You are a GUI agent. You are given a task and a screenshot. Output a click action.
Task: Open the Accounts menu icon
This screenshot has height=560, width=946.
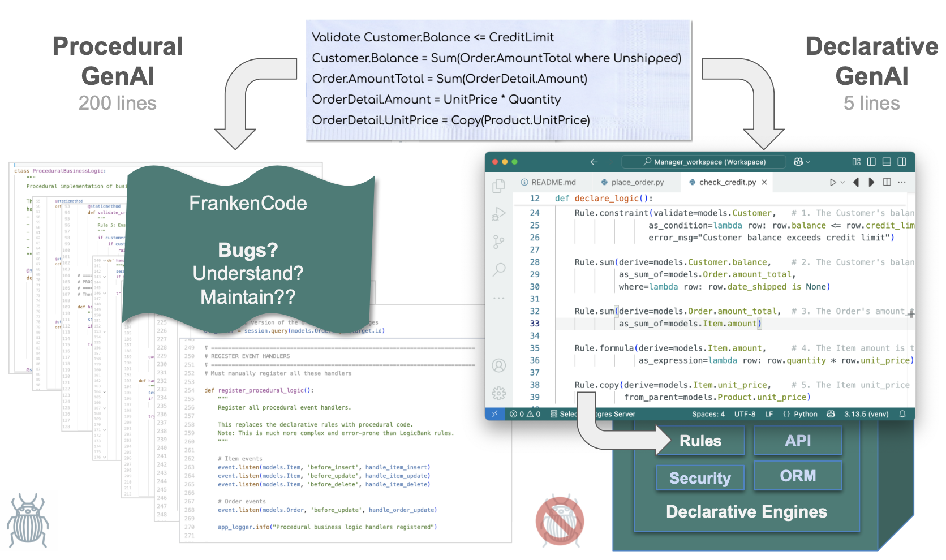tap(498, 366)
